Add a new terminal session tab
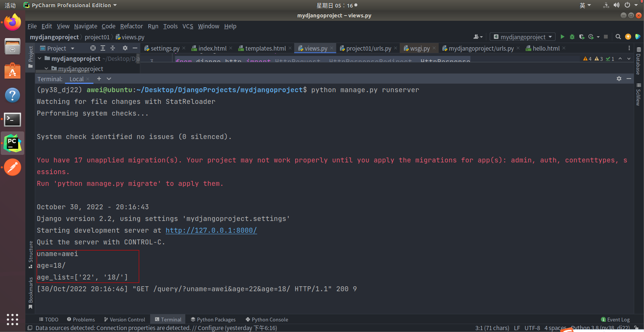644x332 pixels. (99, 79)
